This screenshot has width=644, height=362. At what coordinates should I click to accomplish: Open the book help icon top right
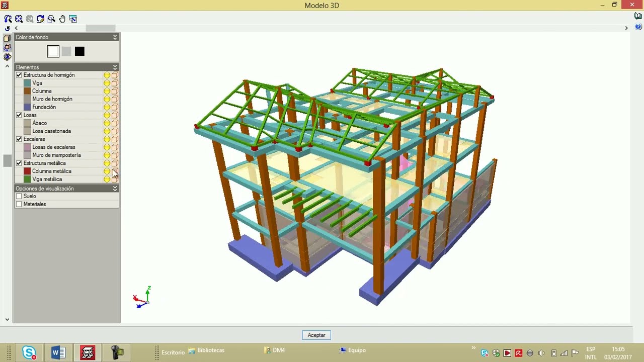(638, 16)
